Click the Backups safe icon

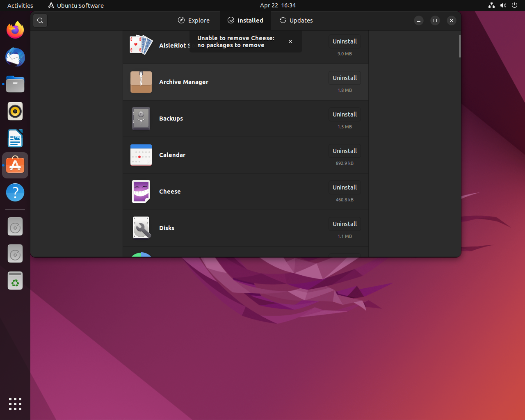coord(141,119)
